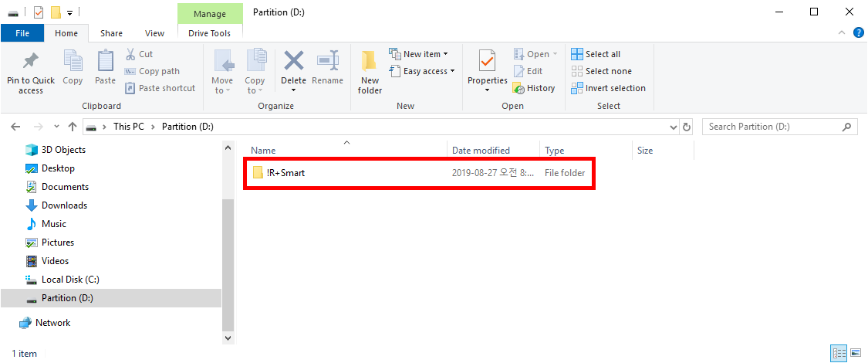The image size is (868, 363).
Task: Select the Copy path command
Action: (x=152, y=71)
